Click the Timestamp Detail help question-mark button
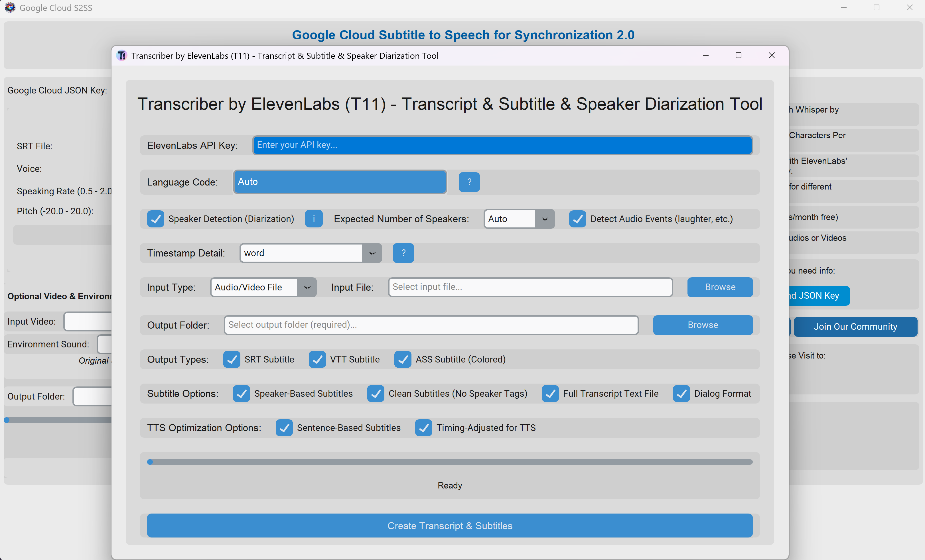925x560 pixels. coord(403,253)
